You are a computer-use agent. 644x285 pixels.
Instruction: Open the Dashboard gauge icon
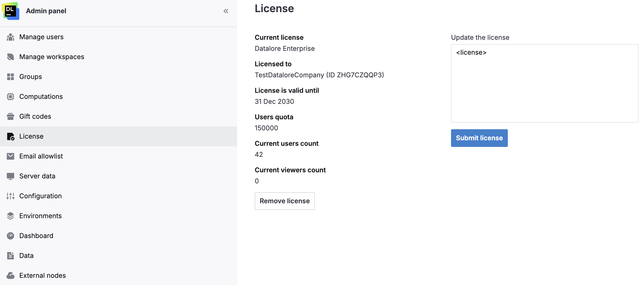[x=10, y=236]
